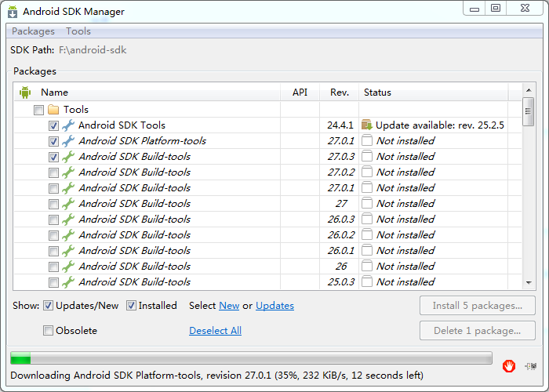Image resolution: width=549 pixels, height=392 pixels.
Task: Click the green wrench icon of Build-tools 27.0.2
Action: (68, 172)
